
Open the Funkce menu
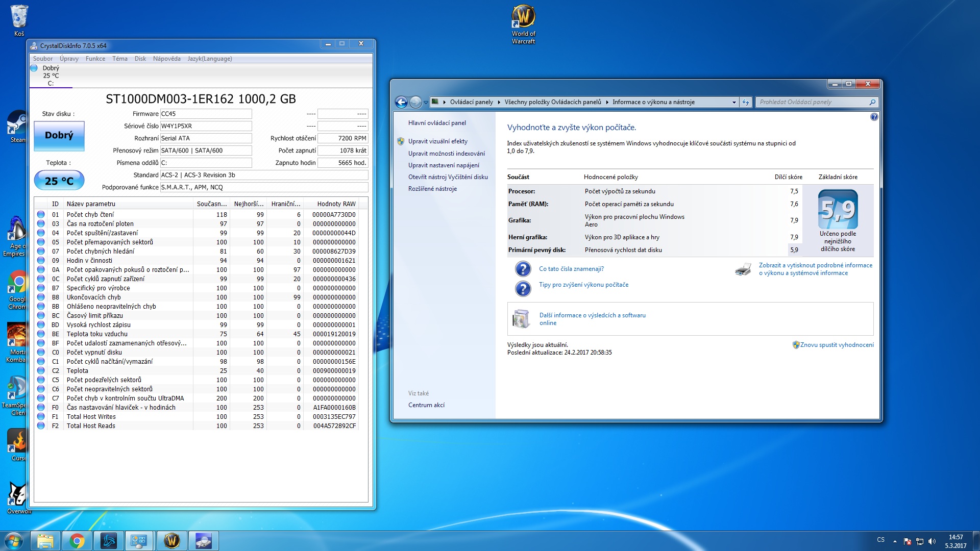coord(95,59)
